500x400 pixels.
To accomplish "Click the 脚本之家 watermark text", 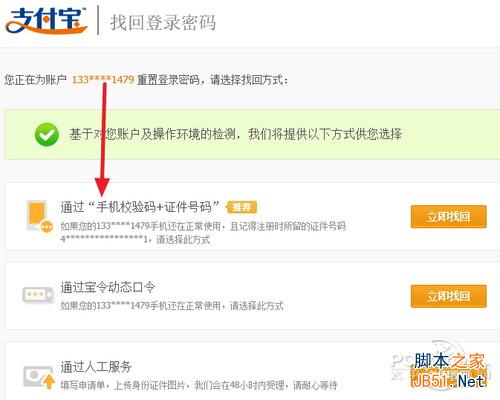I will coord(449,361).
